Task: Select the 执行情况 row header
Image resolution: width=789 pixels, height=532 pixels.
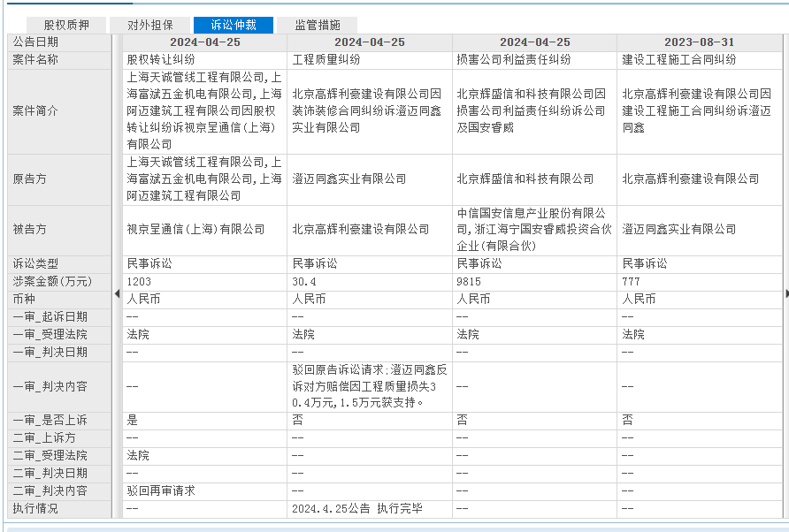Action: [59, 508]
